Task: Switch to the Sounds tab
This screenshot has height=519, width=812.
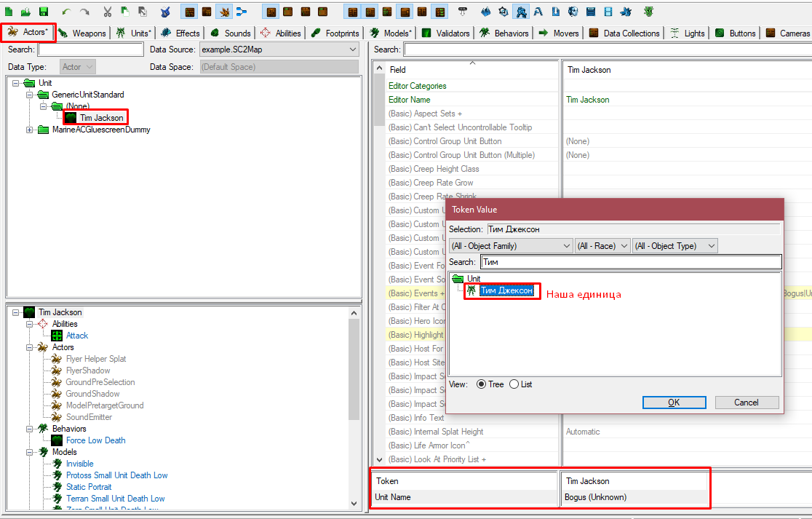Action: pos(231,33)
